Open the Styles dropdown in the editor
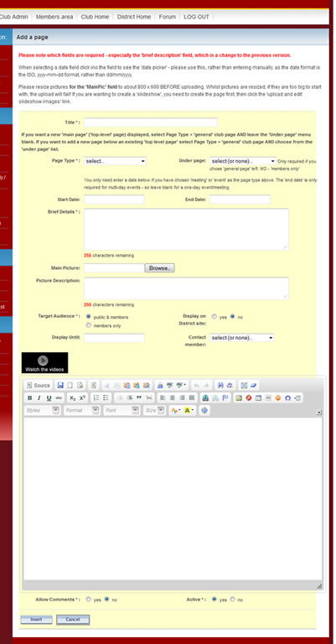 [x=43, y=410]
